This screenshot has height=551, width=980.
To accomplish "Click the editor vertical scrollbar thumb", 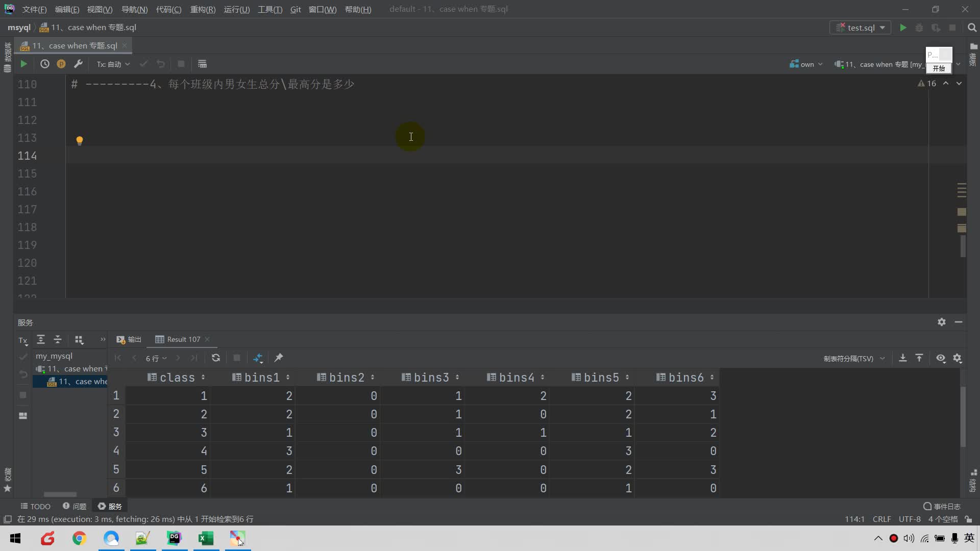I will 963,246.
